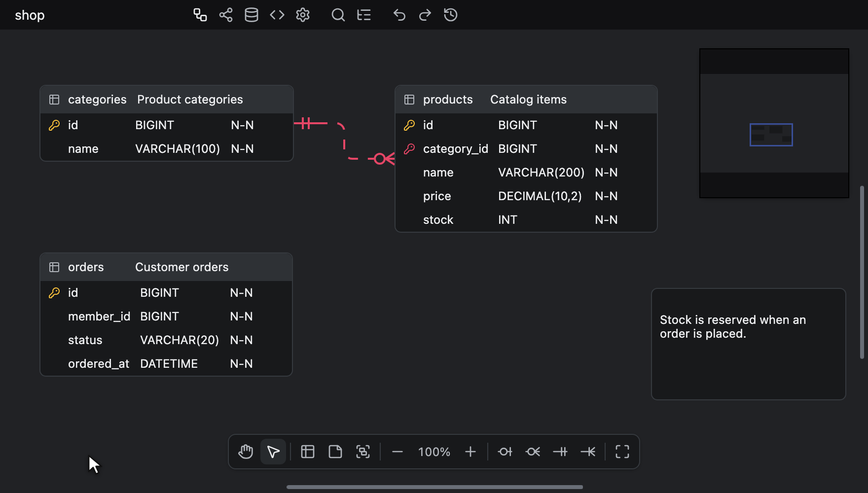Select the one-and-only-one relationship tool
This screenshot has width=868, height=493.
(x=560, y=452)
